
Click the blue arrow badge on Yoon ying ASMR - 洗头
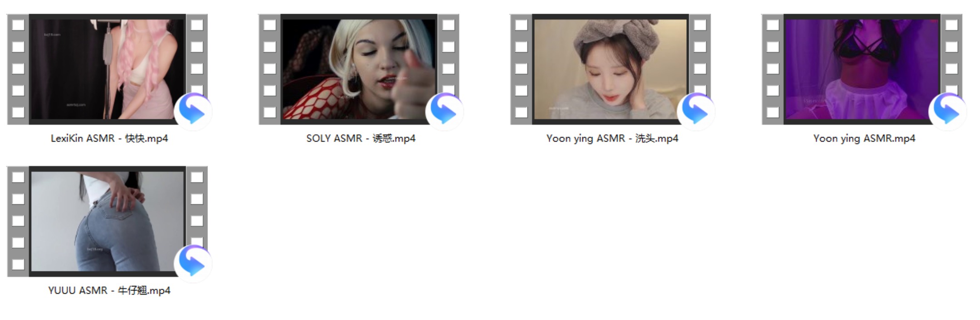(696, 111)
